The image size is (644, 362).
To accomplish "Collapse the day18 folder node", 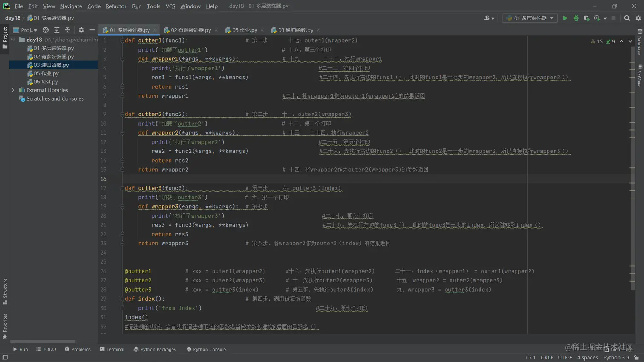I will 13,40.
